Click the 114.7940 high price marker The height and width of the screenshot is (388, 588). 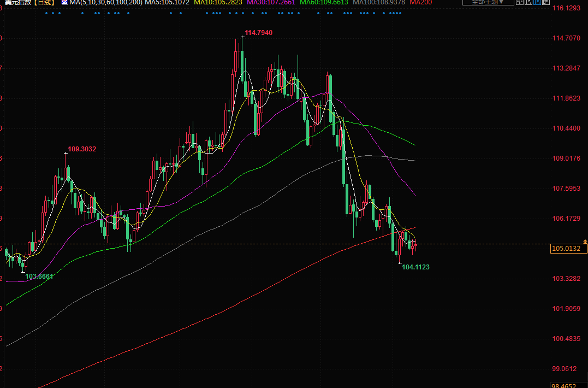258,33
